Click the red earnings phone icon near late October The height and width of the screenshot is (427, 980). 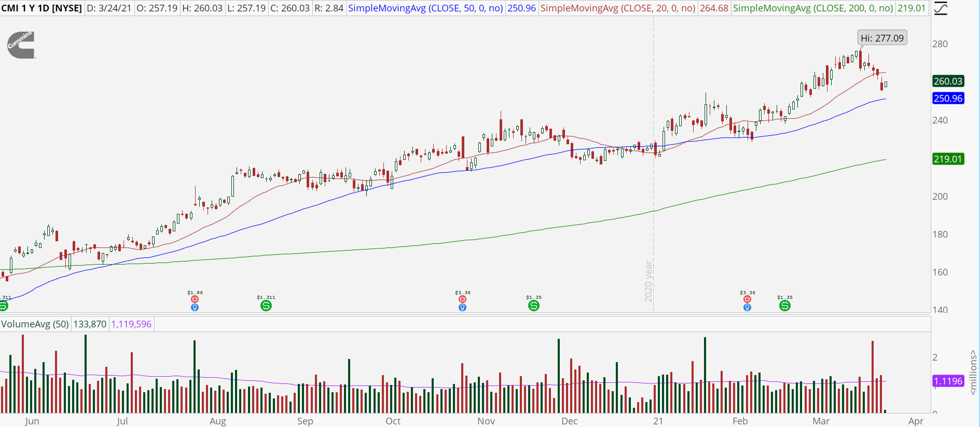tap(462, 299)
